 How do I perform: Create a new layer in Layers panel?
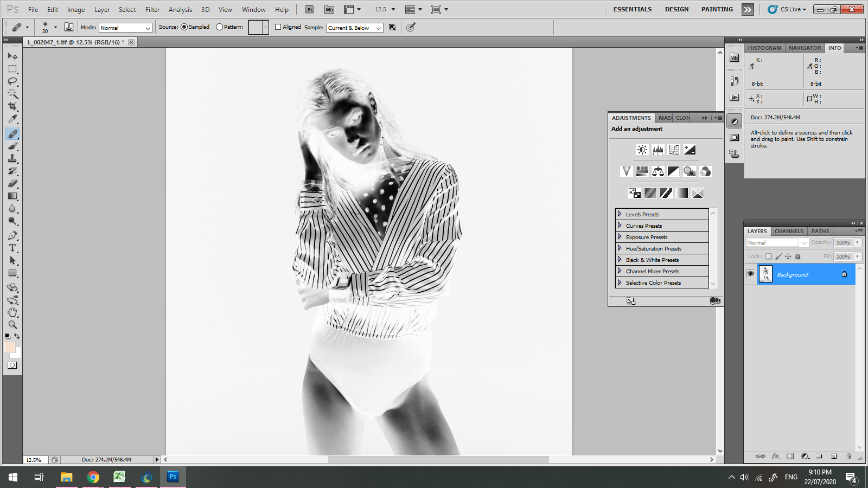834,456
